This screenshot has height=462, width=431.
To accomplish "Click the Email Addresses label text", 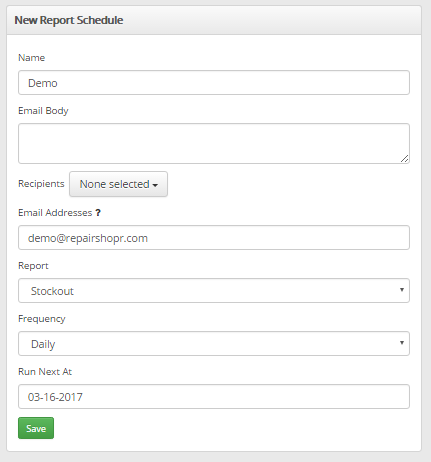I will 55,213.
